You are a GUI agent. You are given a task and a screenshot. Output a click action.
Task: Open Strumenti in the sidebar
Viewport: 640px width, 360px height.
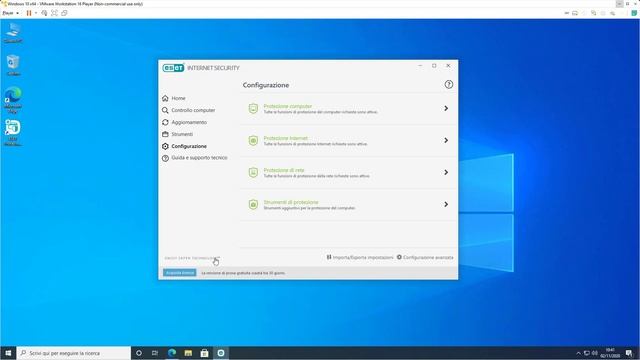tap(182, 134)
